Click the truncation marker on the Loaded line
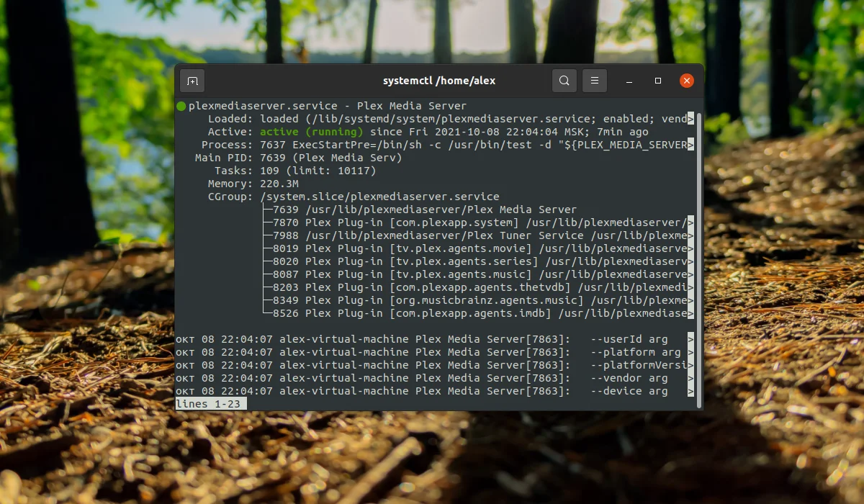This screenshot has height=504, width=864. coord(691,119)
